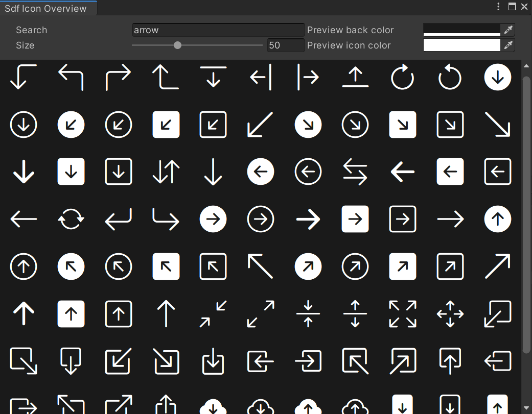Pick the arrow-bar-left icon
This screenshot has width=532, height=414.
click(261, 77)
